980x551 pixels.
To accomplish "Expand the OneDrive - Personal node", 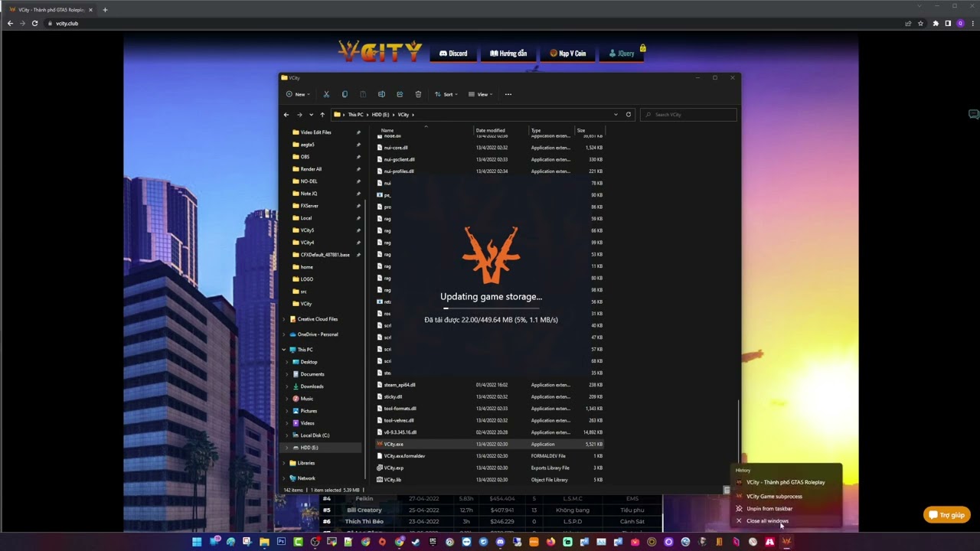I will (284, 334).
